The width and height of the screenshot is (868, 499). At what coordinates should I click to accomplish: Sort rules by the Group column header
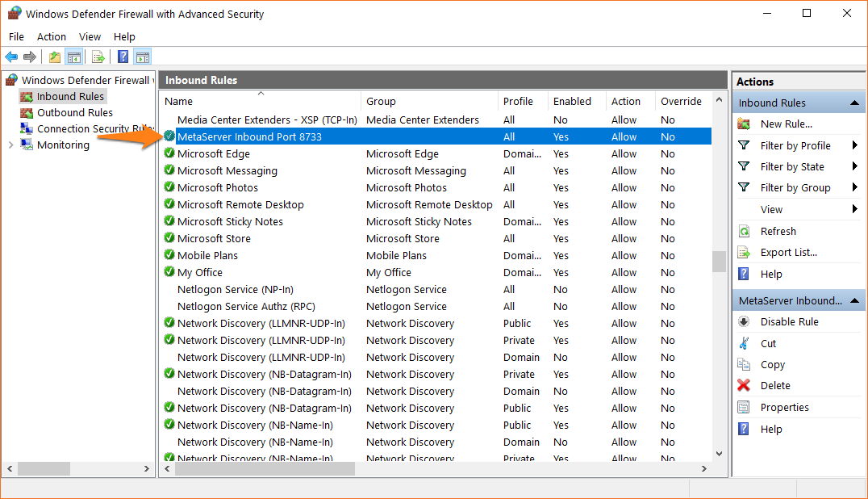[430, 102]
